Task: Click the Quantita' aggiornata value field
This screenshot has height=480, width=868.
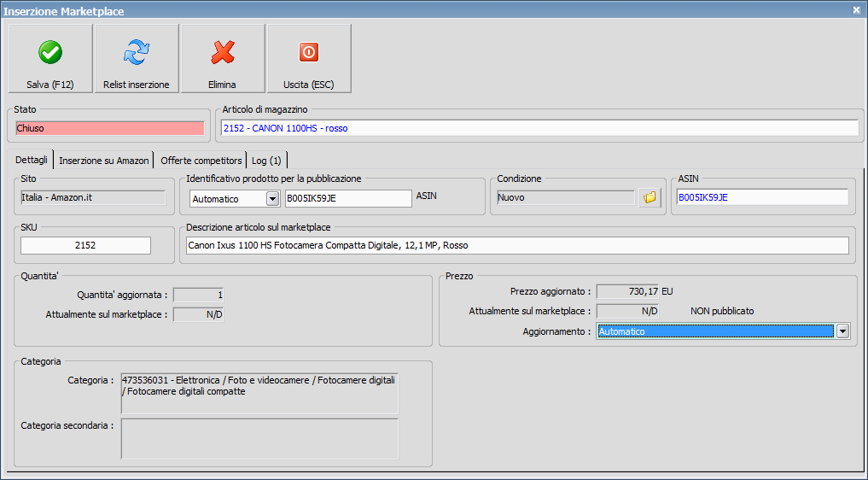Action: coord(198,295)
